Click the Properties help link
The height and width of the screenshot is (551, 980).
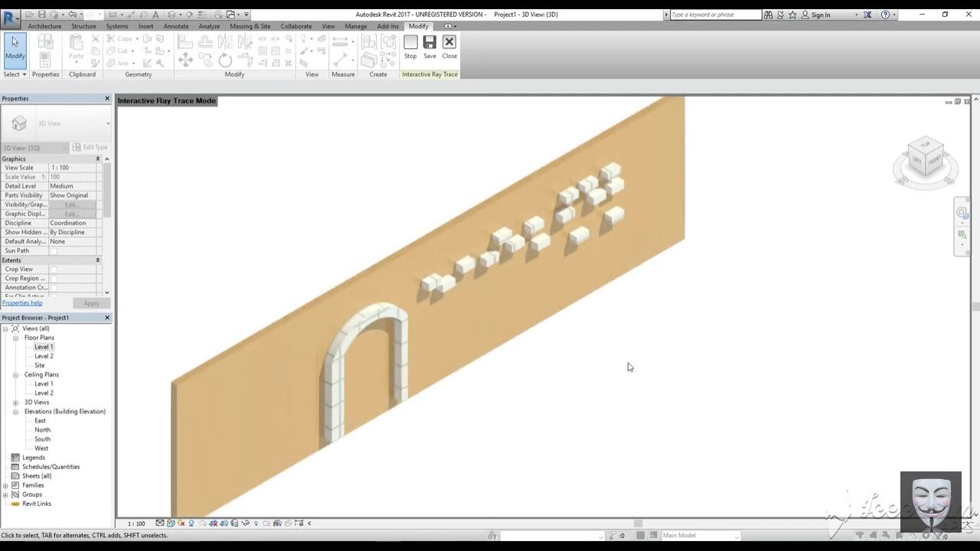pyautogui.click(x=22, y=303)
